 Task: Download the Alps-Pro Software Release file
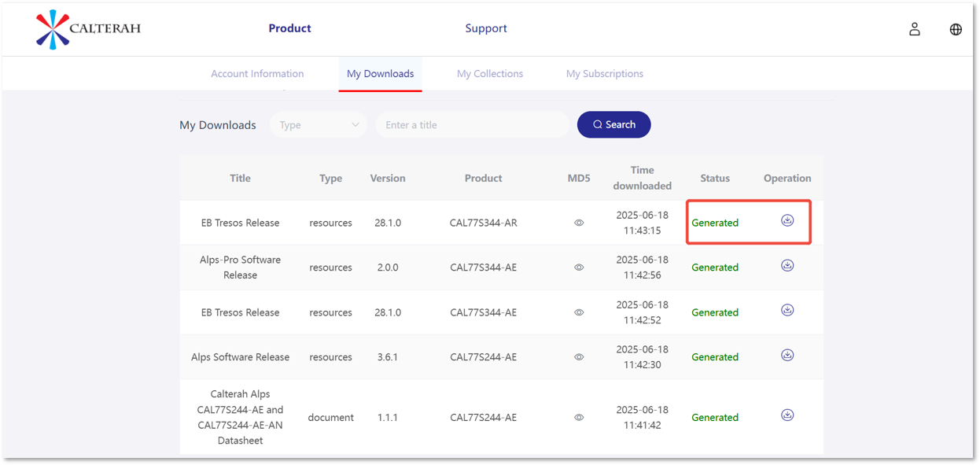[x=787, y=265]
